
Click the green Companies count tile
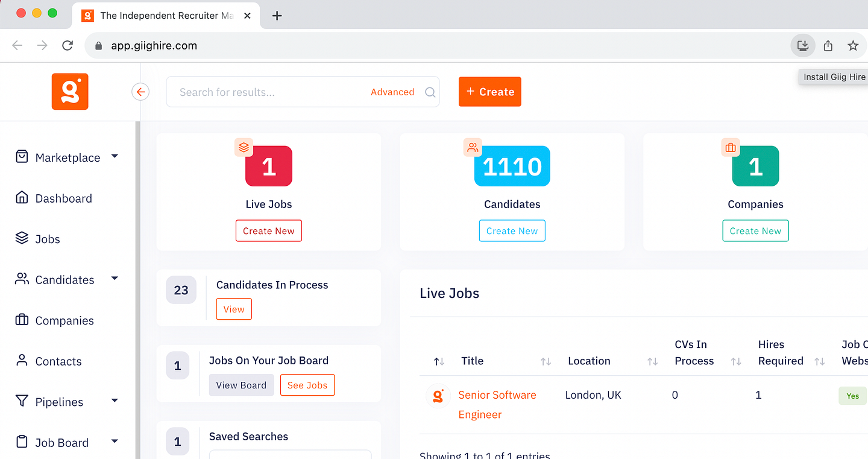pos(755,166)
